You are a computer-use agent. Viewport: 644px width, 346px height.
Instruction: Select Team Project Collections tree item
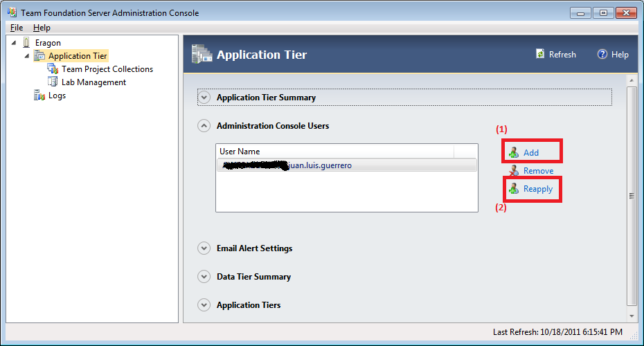pos(107,69)
